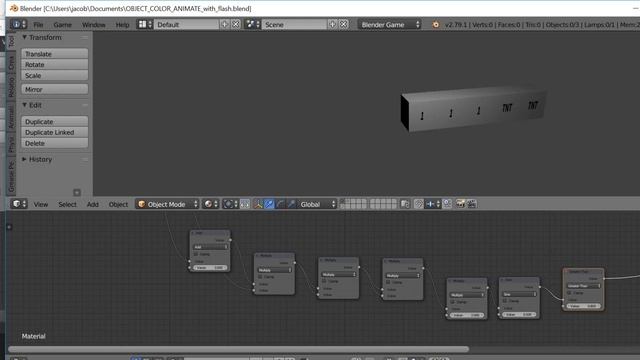Open the Game menu
The image size is (640, 360).
(x=62, y=24)
